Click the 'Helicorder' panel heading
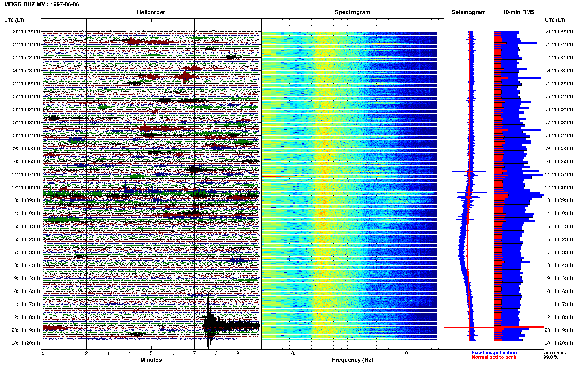The image size is (588, 368). pyautogui.click(x=151, y=12)
